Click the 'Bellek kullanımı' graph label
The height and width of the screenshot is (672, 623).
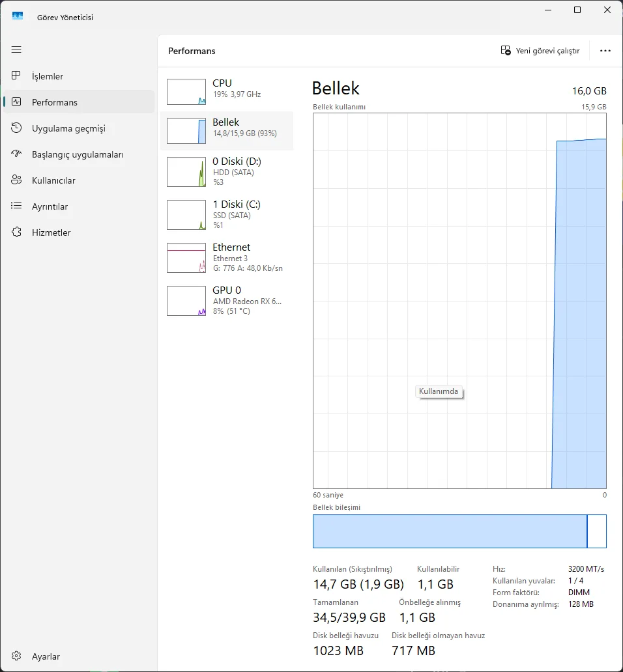(x=339, y=107)
